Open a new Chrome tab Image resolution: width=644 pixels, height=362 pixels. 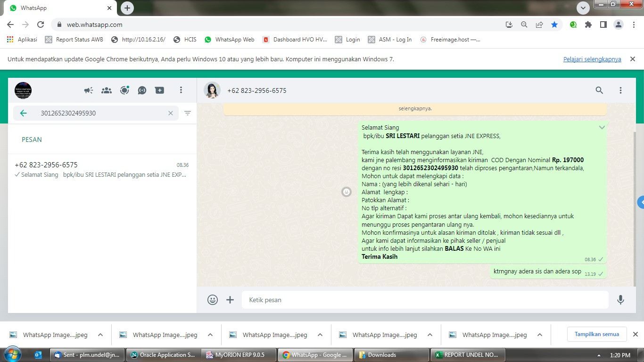[127, 8]
